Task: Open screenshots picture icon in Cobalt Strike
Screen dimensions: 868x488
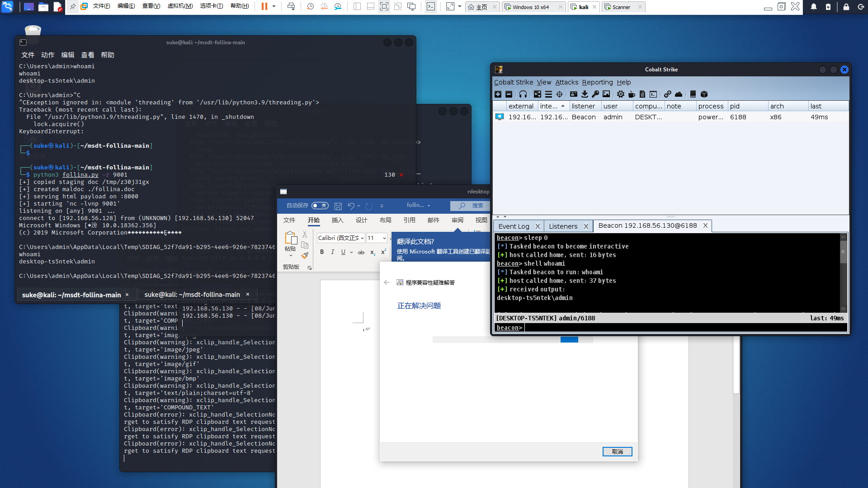Action: 606,94
